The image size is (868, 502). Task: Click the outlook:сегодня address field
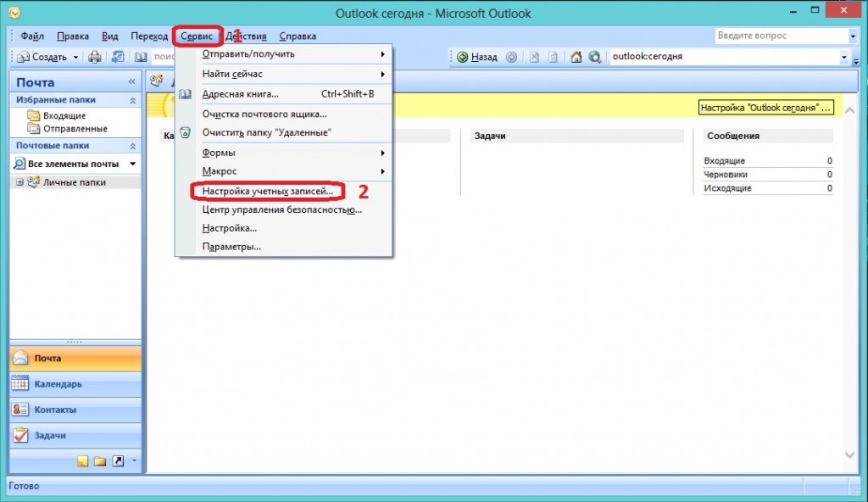click(724, 57)
